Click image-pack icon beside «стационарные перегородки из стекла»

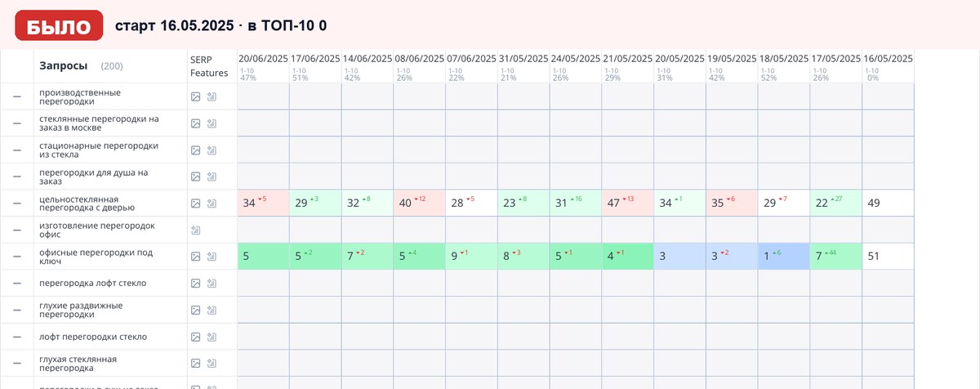click(211, 150)
